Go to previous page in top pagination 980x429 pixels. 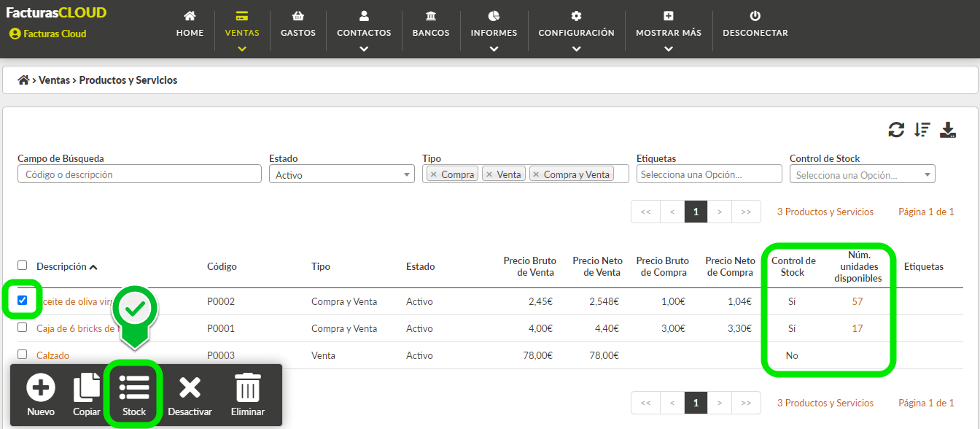click(672, 212)
